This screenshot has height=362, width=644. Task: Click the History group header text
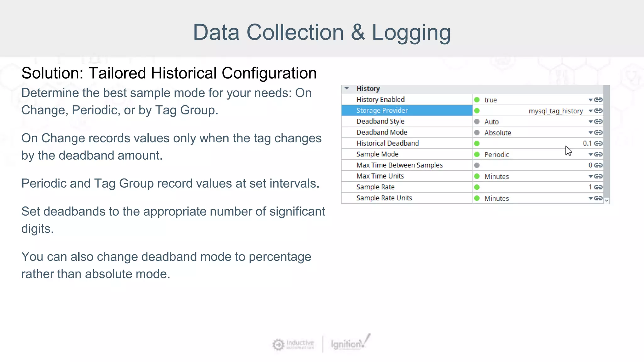pos(368,89)
